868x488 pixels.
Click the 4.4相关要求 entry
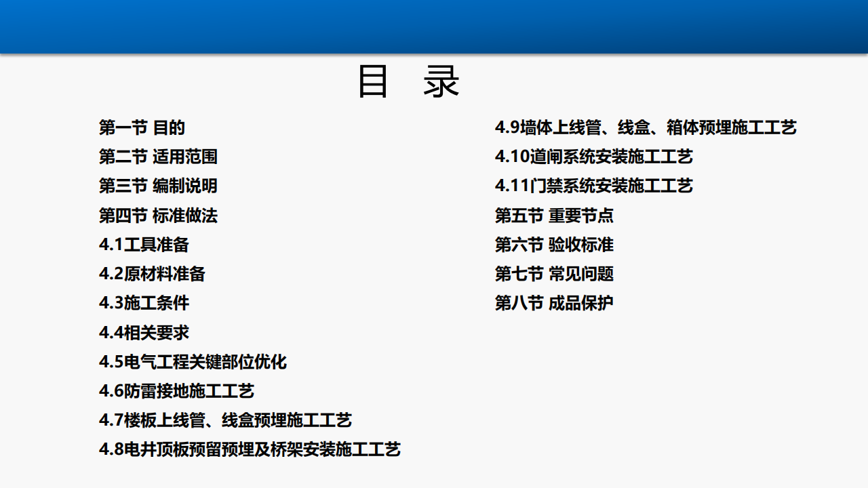[144, 333]
